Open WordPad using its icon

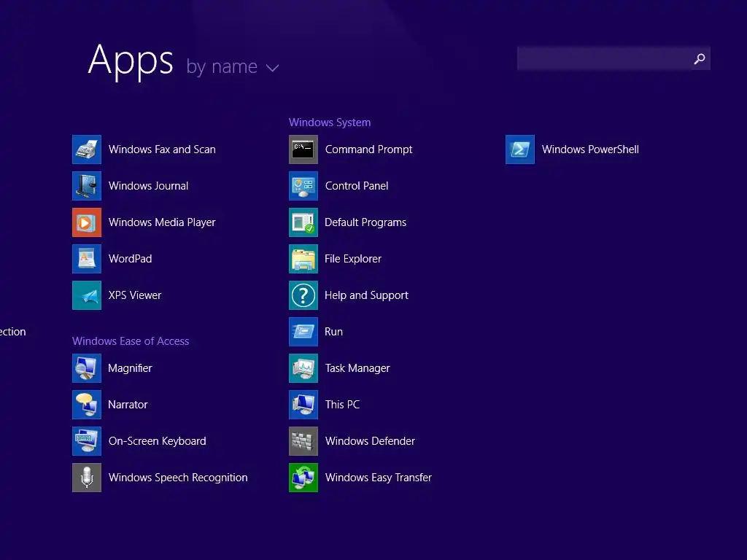(x=87, y=259)
